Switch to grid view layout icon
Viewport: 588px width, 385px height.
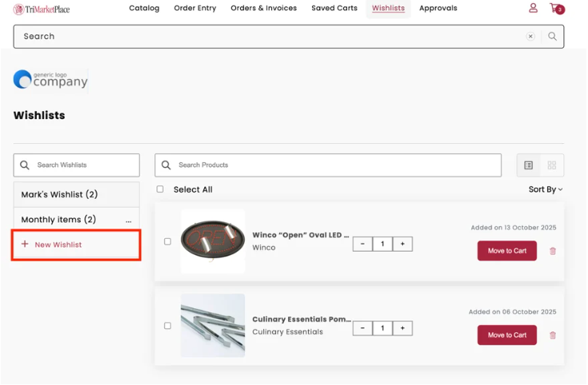coord(551,165)
